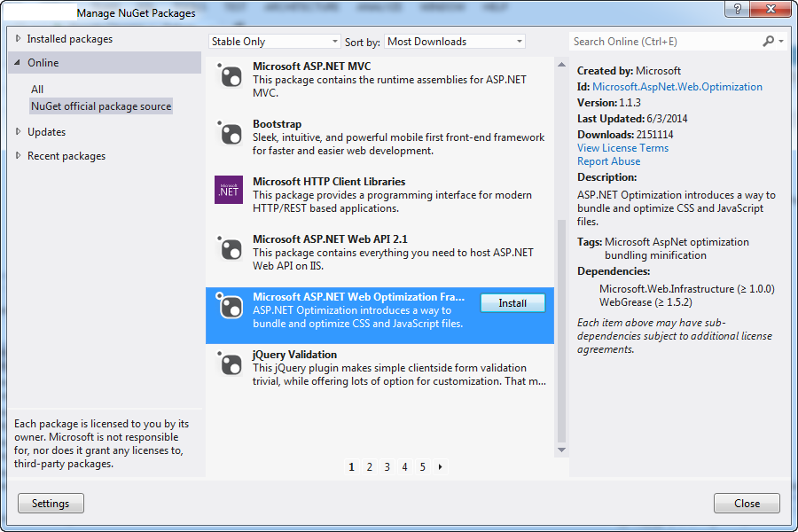798x532 pixels.
Task: Open Microsoft.AspNet.Web.Optimization Id link
Action: [x=677, y=87]
